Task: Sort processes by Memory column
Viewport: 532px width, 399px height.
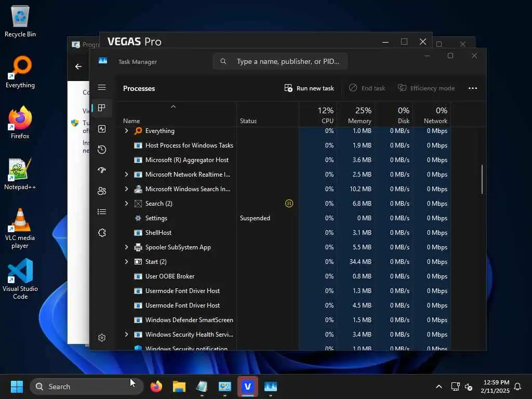Action: pyautogui.click(x=356, y=115)
